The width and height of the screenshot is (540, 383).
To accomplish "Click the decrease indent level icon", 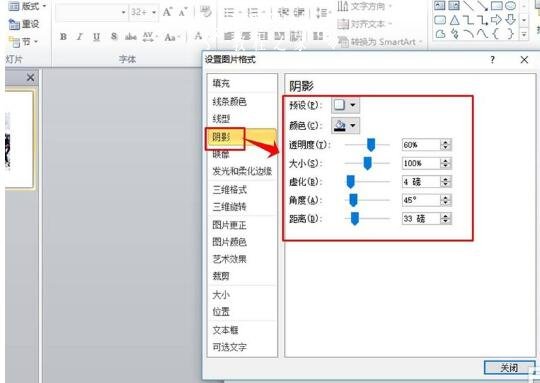I will 283,13.
